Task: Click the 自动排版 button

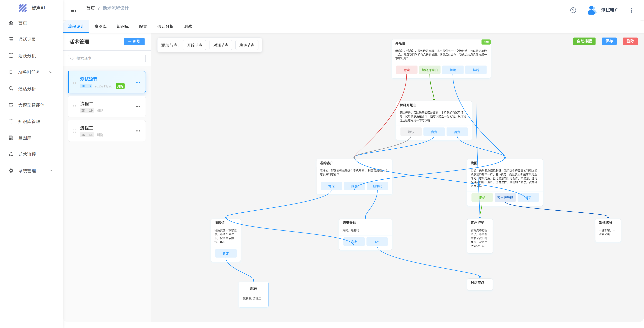Action: click(x=584, y=41)
